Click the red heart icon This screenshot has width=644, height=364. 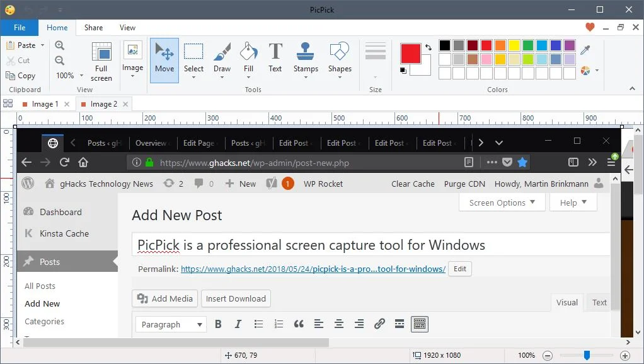coord(590,27)
